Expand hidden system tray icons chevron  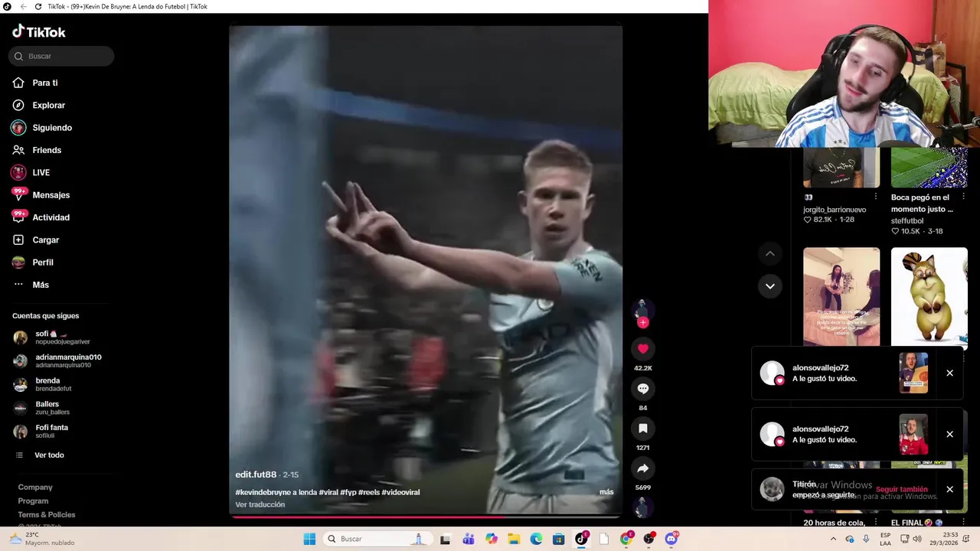(x=833, y=539)
